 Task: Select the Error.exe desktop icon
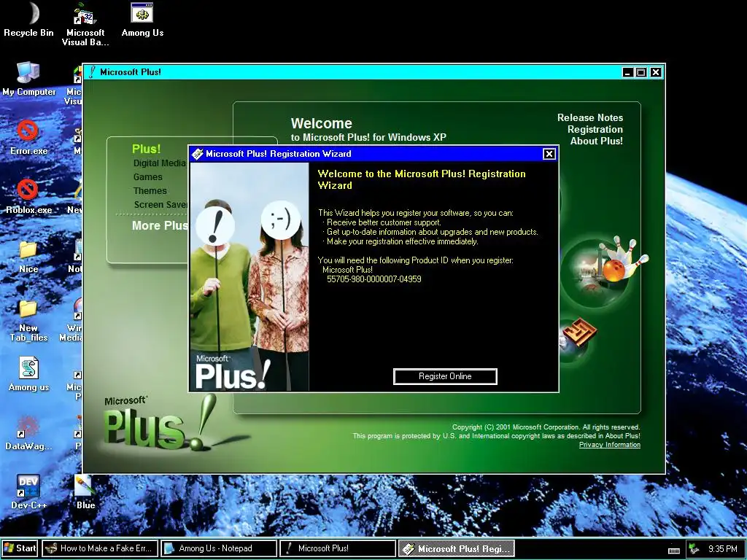(28, 138)
